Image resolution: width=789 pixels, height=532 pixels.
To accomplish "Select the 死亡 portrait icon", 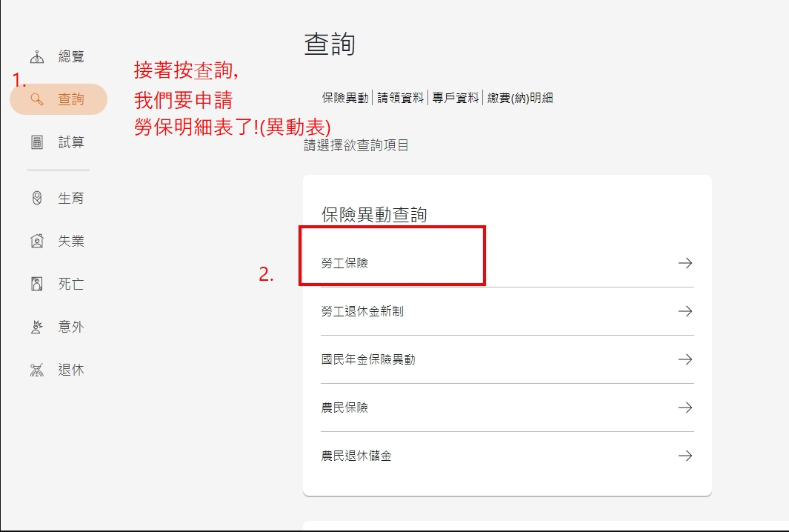I will (x=37, y=284).
